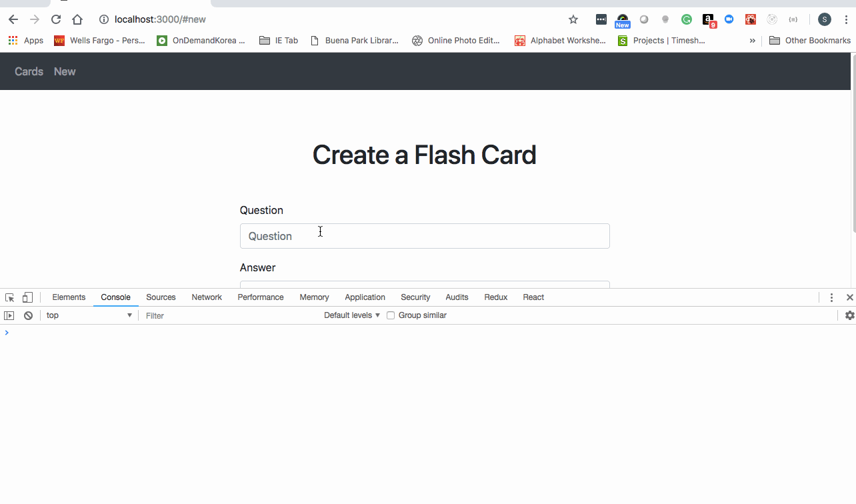This screenshot has height=504, width=856.
Task: Bookmark this page with the star icon
Action: coord(573,19)
